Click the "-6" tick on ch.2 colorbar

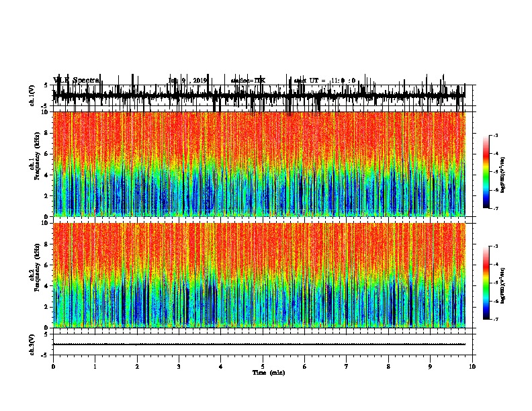[495, 301]
